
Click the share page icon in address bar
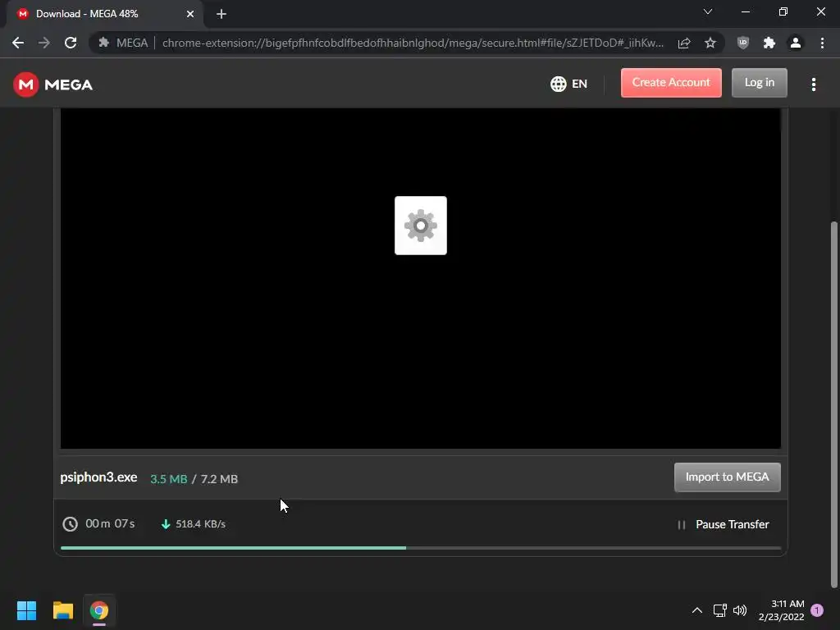coord(684,43)
